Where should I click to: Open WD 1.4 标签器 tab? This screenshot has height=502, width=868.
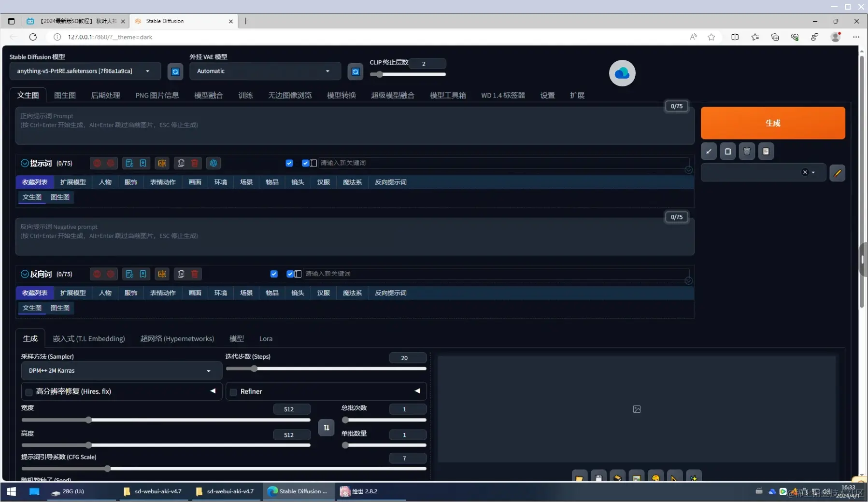[x=503, y=96]
